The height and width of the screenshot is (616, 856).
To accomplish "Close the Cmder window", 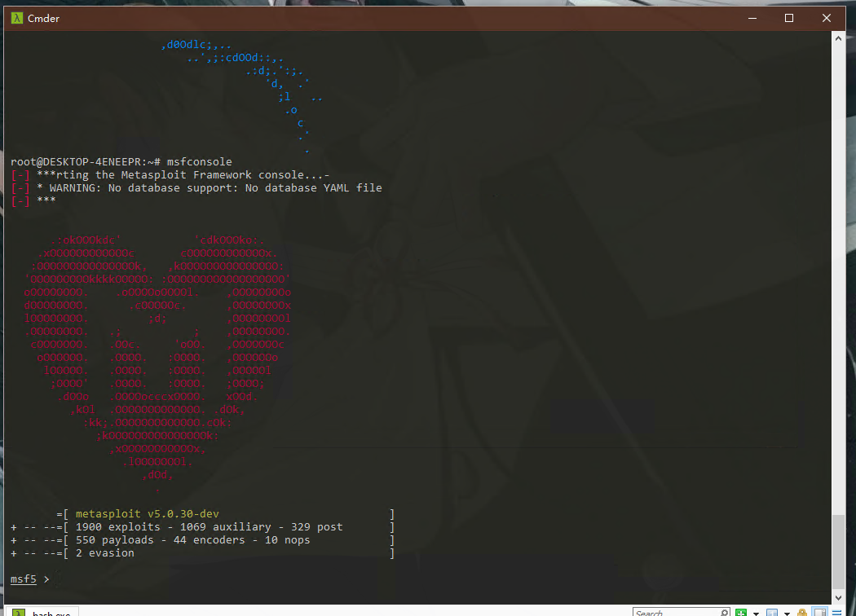I will coord(827,18).
